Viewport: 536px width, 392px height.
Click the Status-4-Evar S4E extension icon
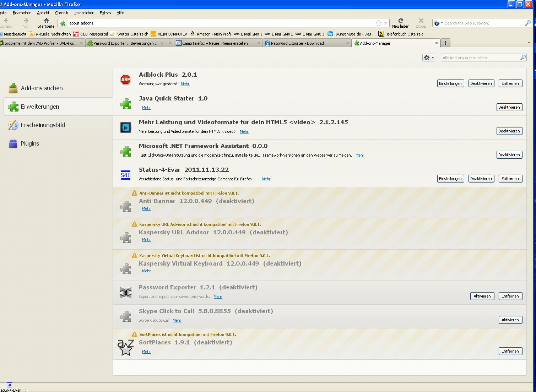[x=126, y=175]
